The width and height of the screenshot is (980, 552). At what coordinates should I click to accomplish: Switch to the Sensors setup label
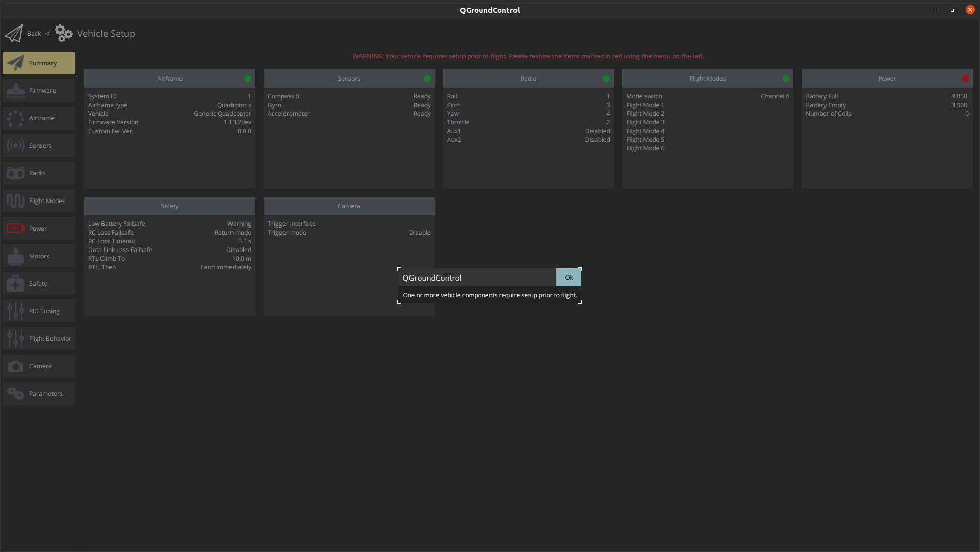pyautogui.click(x=40, y=146)
